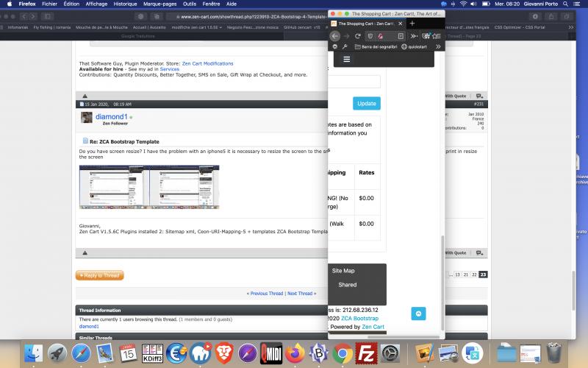Open KDiff3 from the dock
588x368 pixels.
(152, 353)
